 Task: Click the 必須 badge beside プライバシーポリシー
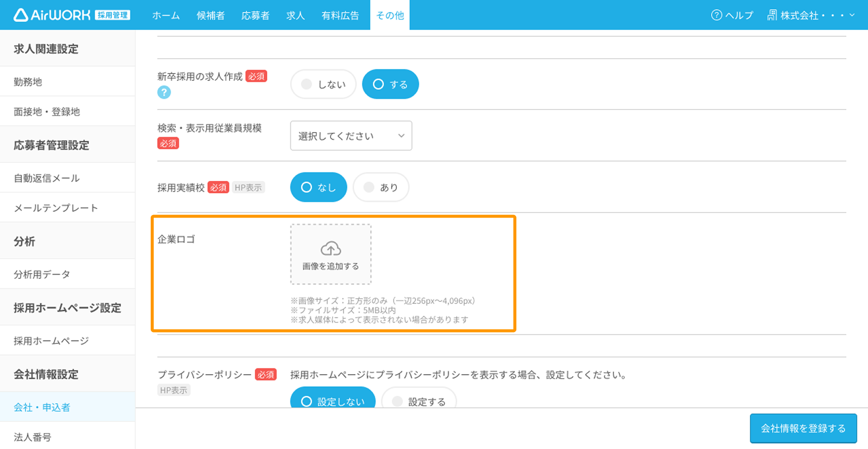pyautogui.click(x=266, y=375)
